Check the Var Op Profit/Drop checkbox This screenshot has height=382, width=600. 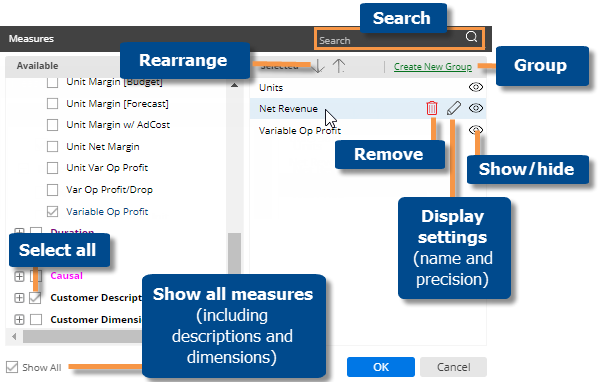52,190
